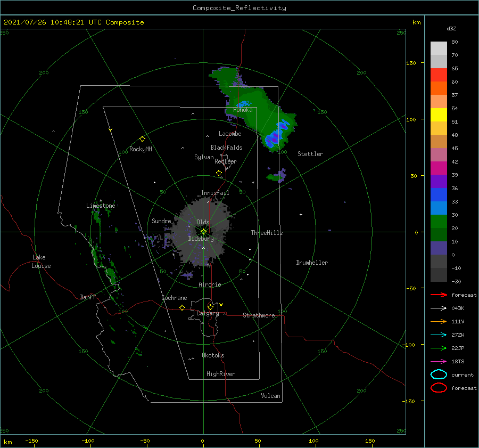The height and width of the screenshot is (448, 479).
Task: Click the blue echo core above Ponoka
Action: [244, 104]
